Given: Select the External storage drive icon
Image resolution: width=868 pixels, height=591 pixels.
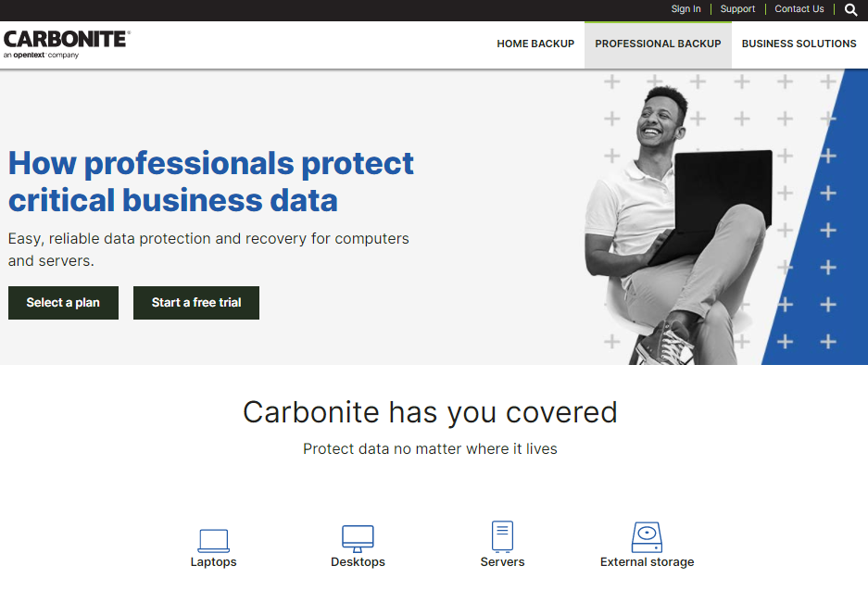Looking at the screenshot, I should coord(647,535).
